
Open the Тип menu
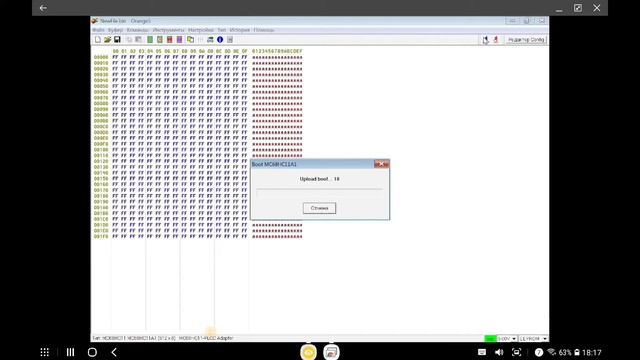pyautogui.click(x=221, y=30)
